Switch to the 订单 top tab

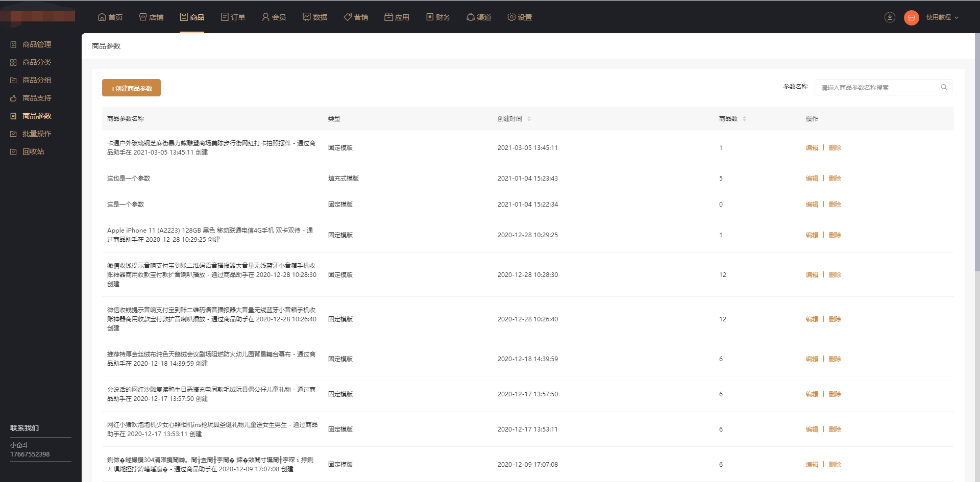click(233, 17)
